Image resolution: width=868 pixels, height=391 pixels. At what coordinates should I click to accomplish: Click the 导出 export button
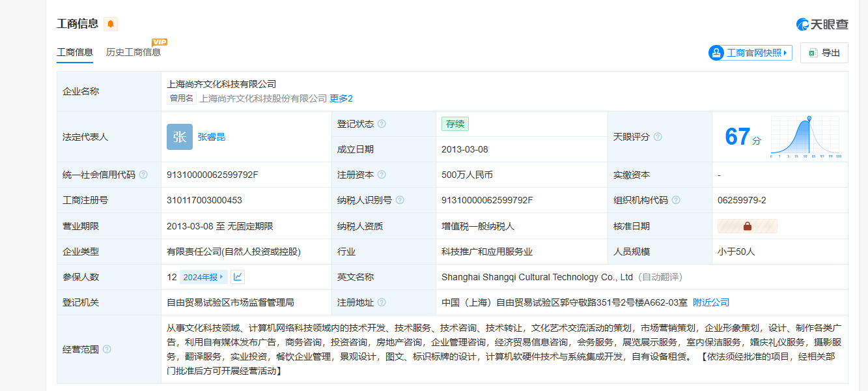(x=824, y=53)
